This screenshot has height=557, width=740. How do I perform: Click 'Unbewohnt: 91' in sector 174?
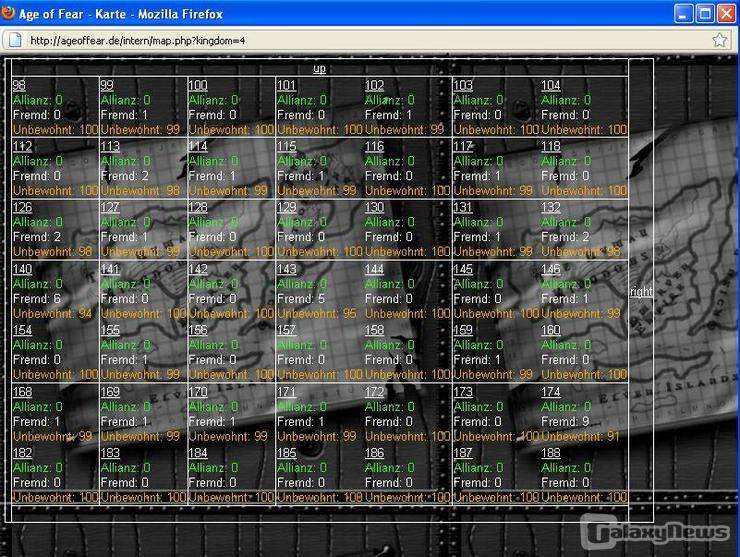point(580,436)
